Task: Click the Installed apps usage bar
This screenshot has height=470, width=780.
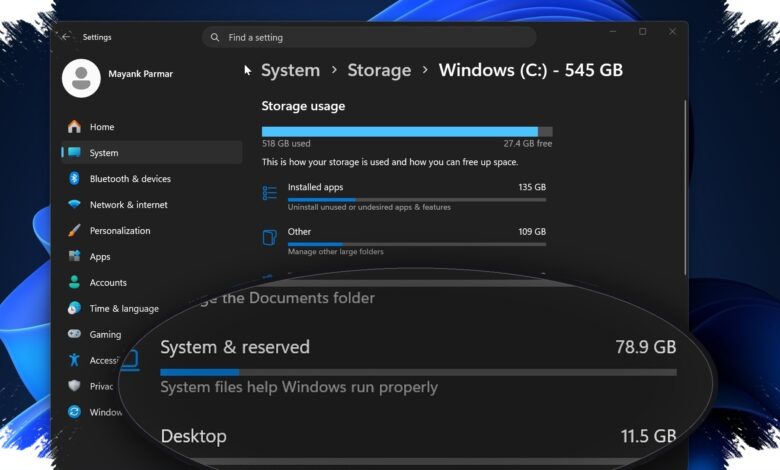Action: click(417, 199)
